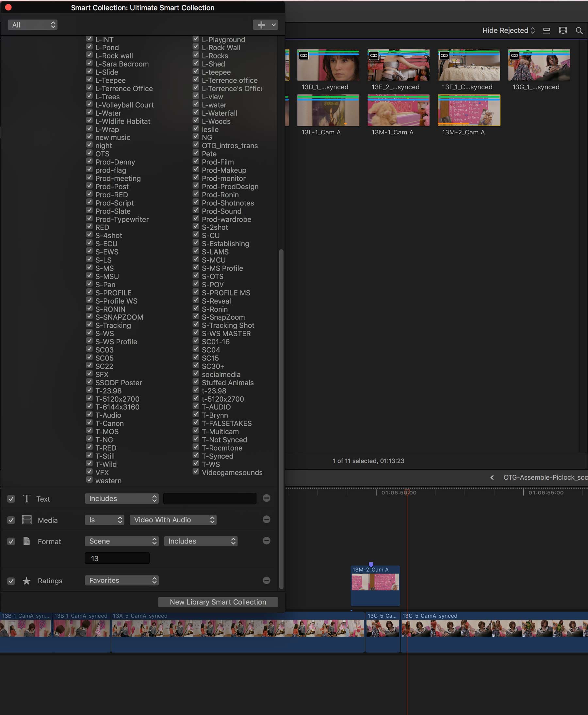Click New Library Smart Collection button
Image resolution: width=588 pixels, height=715 pixels.
(218, 602)
